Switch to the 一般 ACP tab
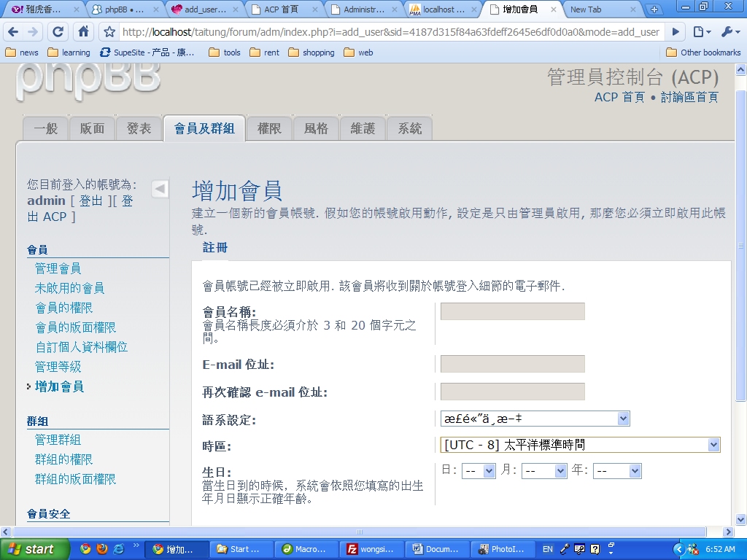The height and width of the screenshot is (560, 747). (46, 128)
